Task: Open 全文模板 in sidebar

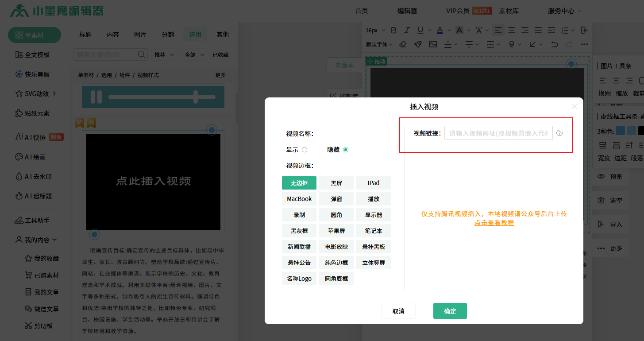Action: click(x=32, y=54)
